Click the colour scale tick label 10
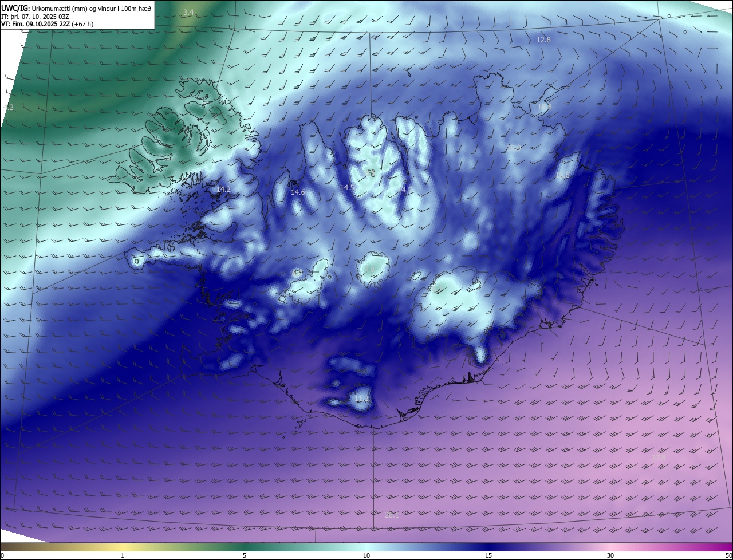The height and width of the screenshot is (560, 733). pos(366,555)
